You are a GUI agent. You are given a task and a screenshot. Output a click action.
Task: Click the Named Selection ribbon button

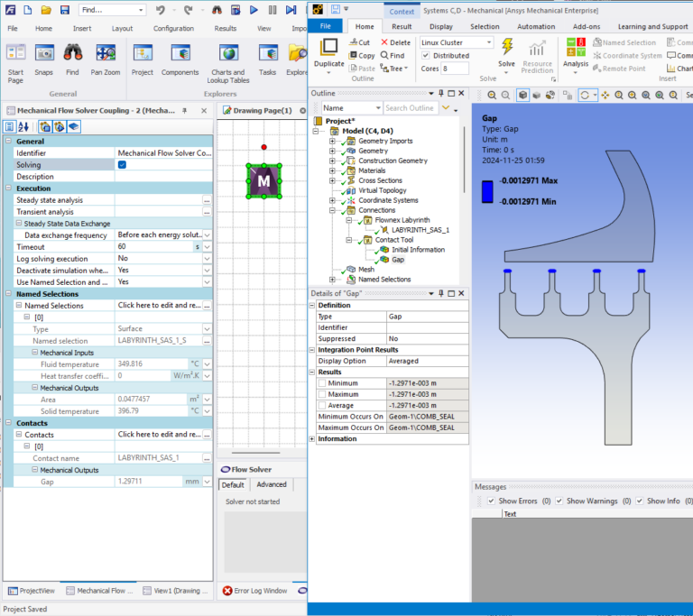(624, 42)
